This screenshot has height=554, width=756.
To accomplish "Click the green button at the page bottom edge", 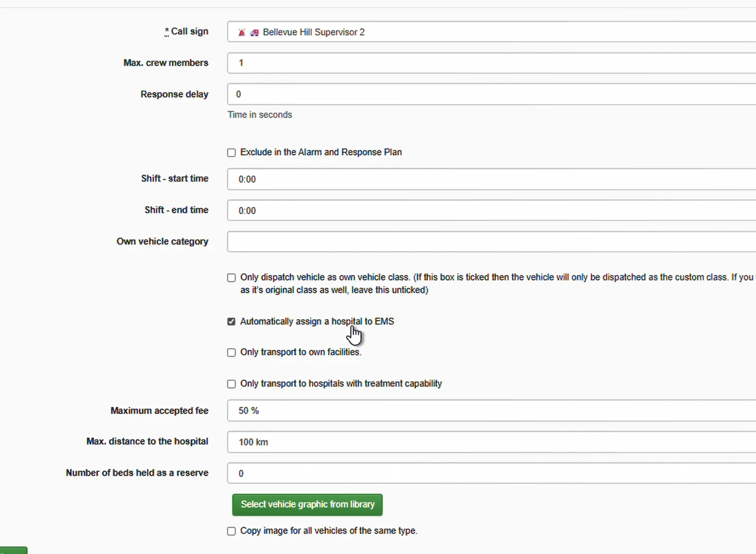I will 13,550.
